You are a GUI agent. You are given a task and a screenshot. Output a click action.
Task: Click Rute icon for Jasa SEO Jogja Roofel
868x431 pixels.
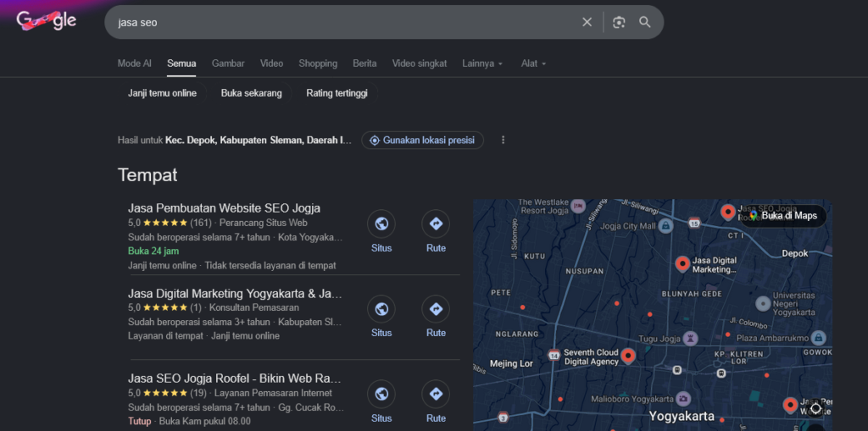(x=436, y=394)
